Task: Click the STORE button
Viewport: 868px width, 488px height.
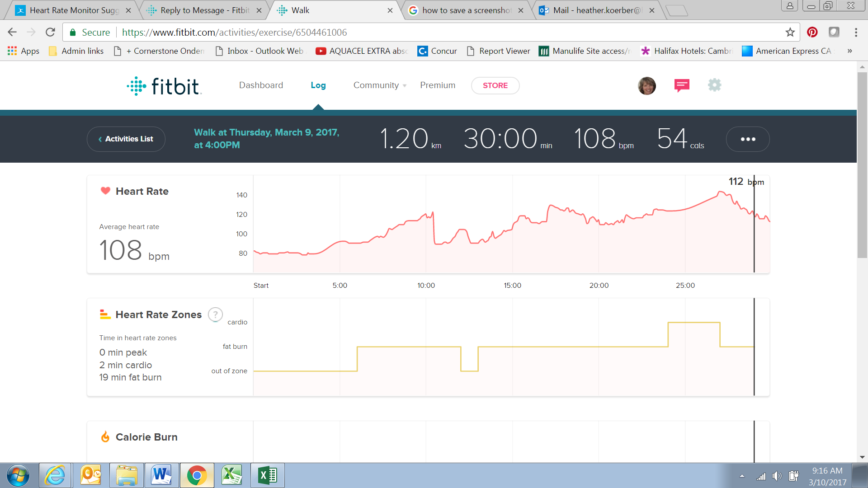Action: point(495,85)
